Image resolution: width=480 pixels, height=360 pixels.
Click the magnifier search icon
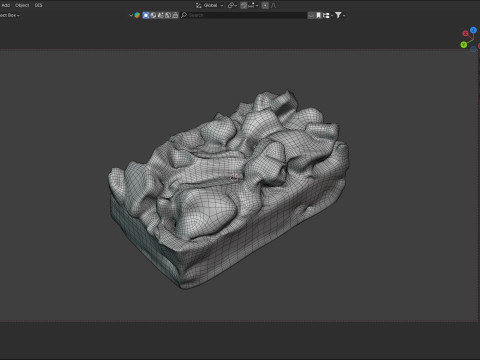tap(184, 15)
